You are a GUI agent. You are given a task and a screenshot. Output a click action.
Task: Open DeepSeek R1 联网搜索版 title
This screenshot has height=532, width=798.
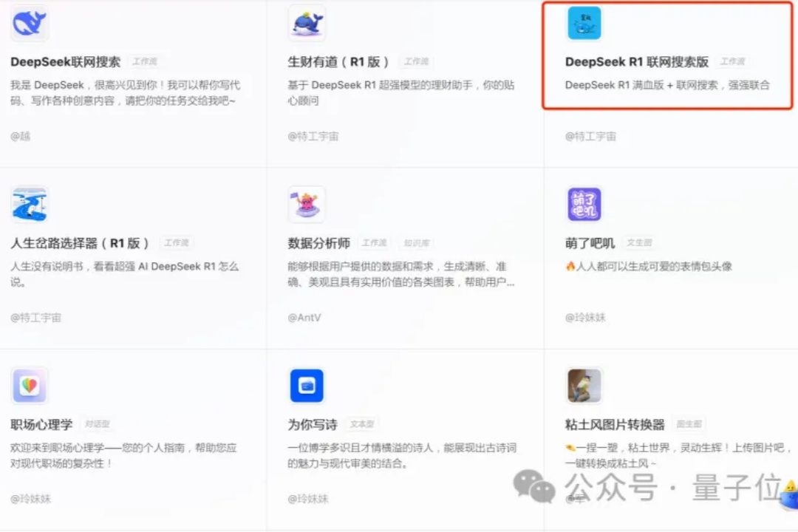(637, 61)
